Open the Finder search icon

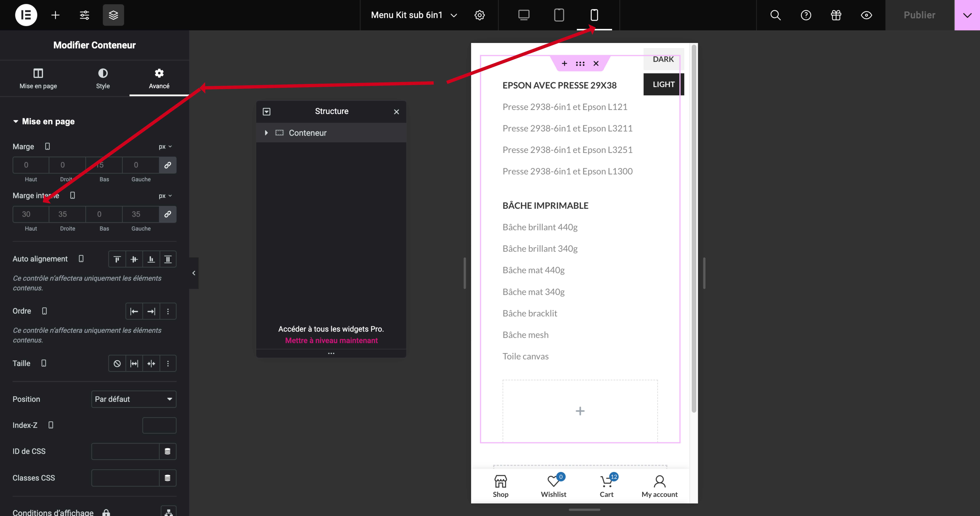pos(775,15)
